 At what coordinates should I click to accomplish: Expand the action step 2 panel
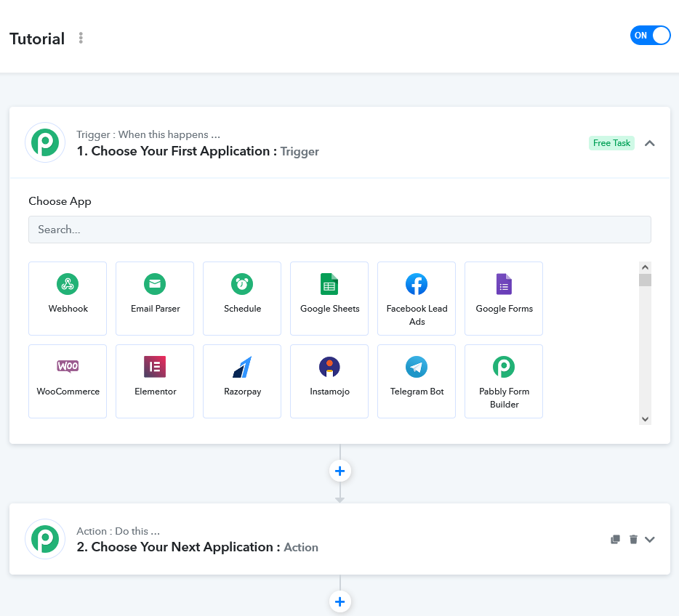(x=649, y=540)
